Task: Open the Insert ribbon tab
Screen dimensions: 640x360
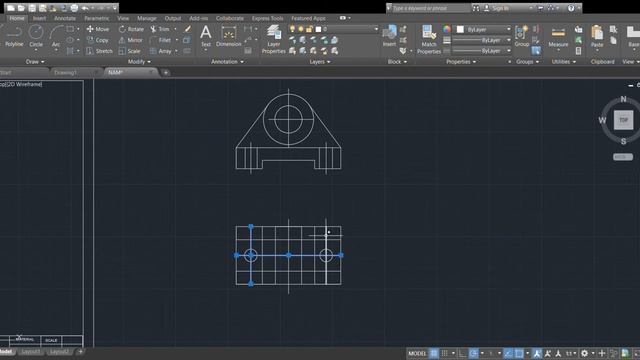Action: [39, 18]
